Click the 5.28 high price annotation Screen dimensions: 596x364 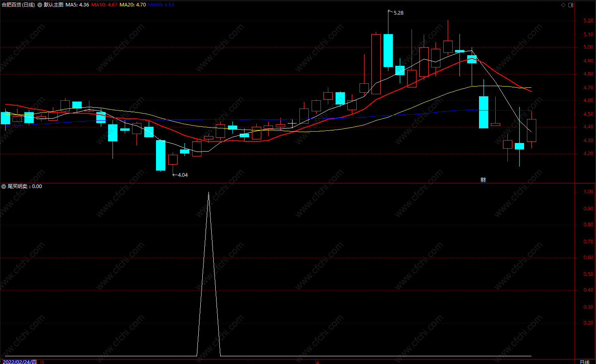pyautogui.click(x=399, y=13)
